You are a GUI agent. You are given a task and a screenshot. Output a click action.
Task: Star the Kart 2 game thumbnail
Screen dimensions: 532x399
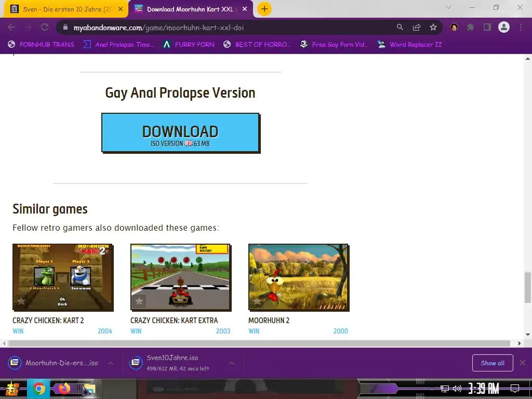[x=21, y=301]
